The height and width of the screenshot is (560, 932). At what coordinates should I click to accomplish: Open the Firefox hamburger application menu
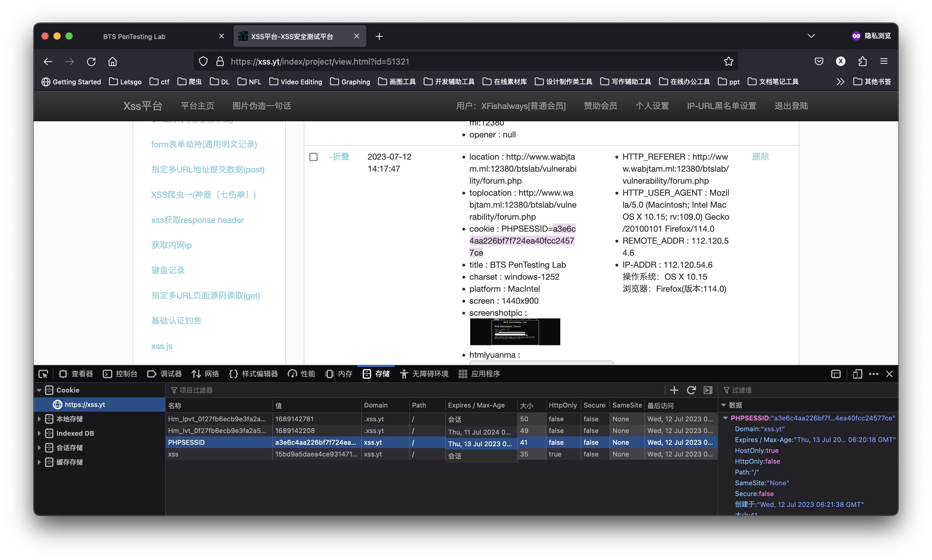pos(884,61)
